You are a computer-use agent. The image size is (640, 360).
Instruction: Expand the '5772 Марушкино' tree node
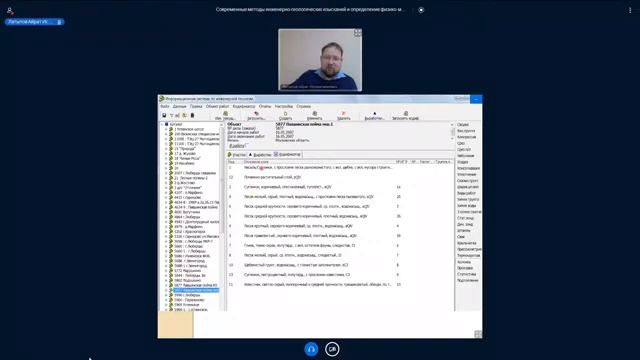point(166,271)
